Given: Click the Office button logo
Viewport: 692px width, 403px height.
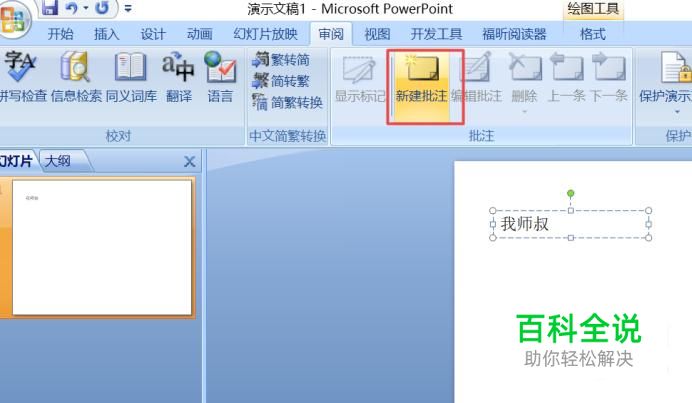Looking at the screenshot, I should (x=13, y=19).
